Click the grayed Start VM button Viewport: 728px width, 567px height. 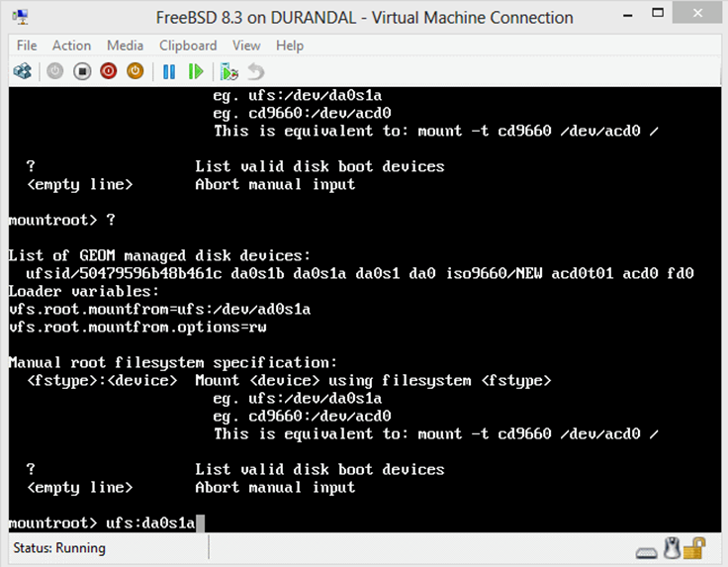point(54,71)
